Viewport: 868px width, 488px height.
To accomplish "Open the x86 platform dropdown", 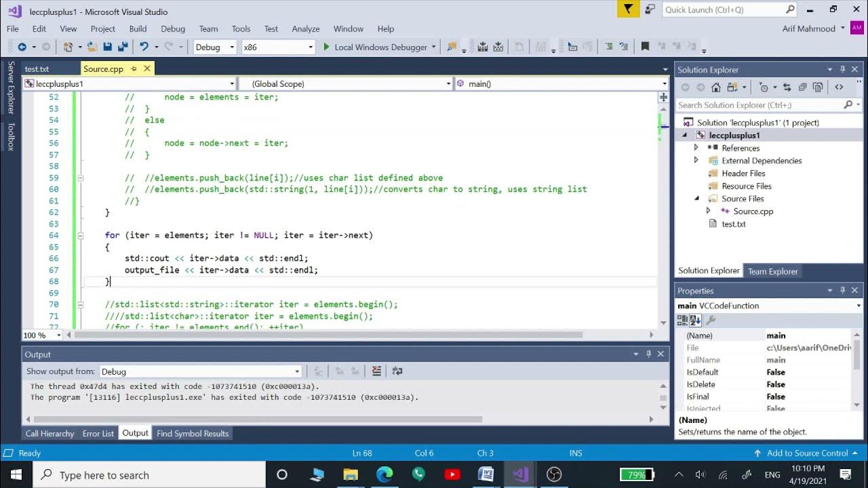I will pyautogui.click(x=279, y=47).
